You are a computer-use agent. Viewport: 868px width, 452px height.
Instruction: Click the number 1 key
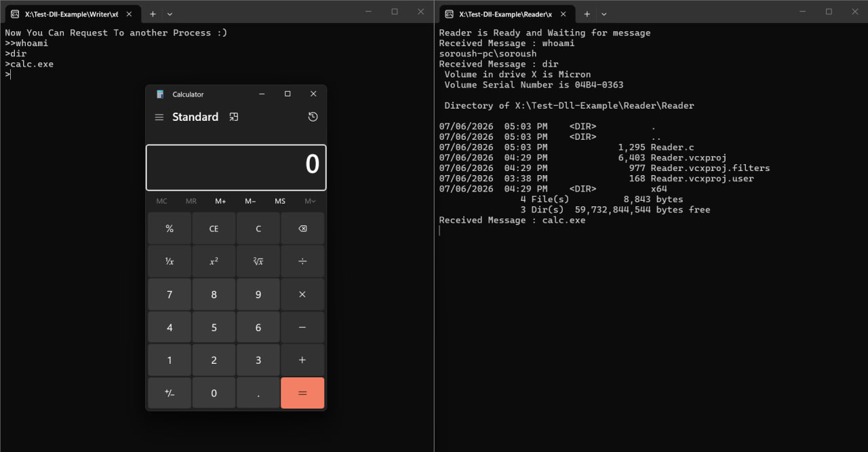(x=170, y=360)
